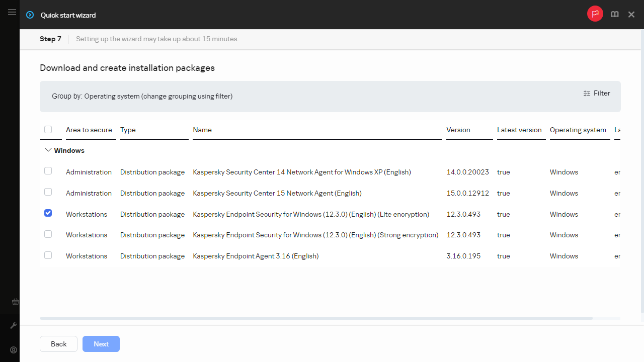
Task: Click the Next button
Action: [x=101, y=344]
